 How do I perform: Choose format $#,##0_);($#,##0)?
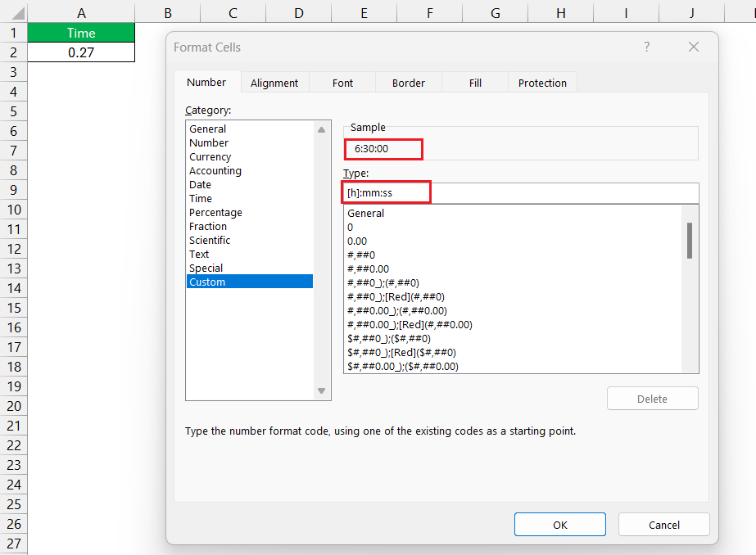click(x=513, y=338)
